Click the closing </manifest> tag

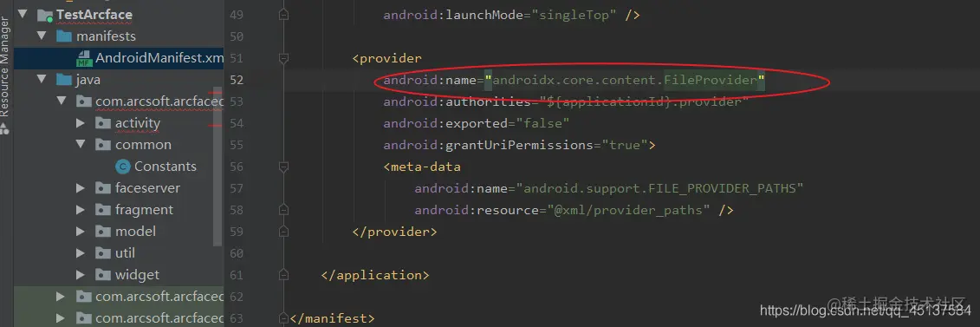pos(332,318)
